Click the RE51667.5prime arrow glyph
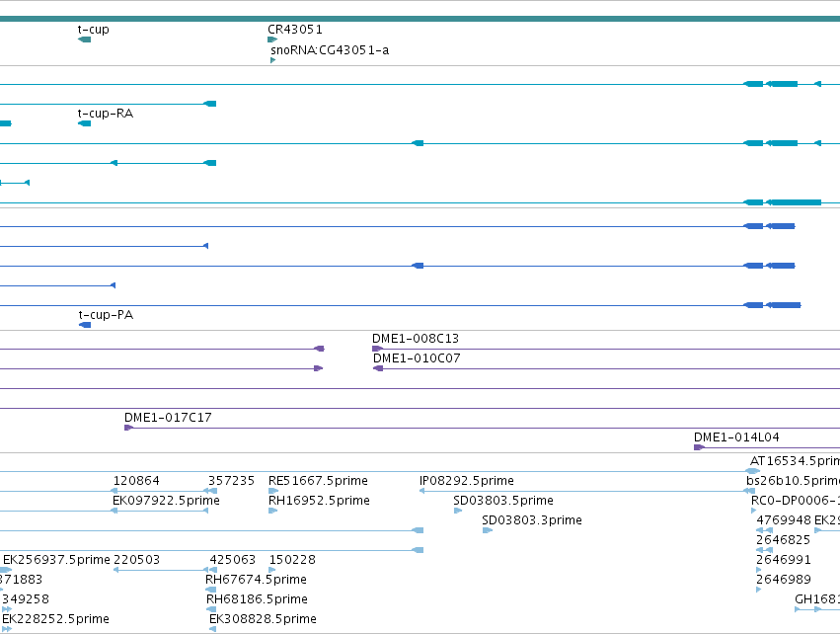 [273, 491]
